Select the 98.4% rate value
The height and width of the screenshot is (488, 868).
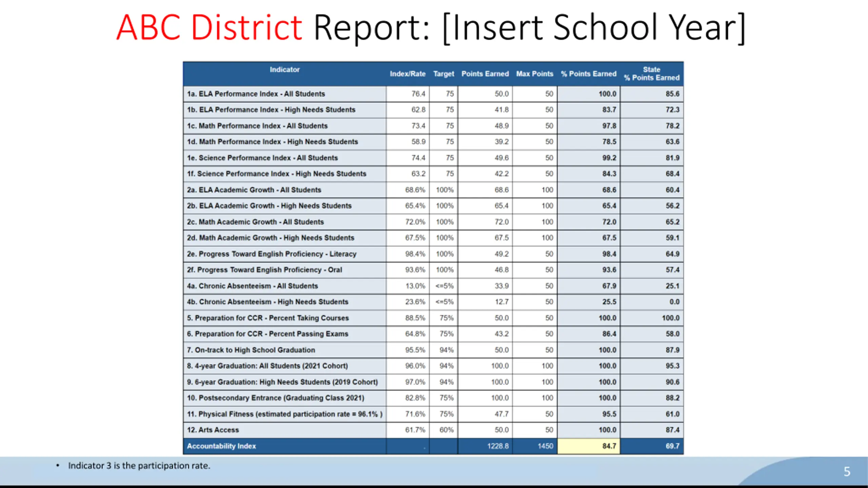415,254
